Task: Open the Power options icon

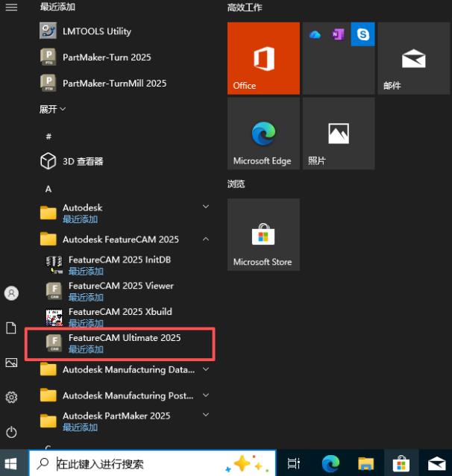Action: coord(11,432)
